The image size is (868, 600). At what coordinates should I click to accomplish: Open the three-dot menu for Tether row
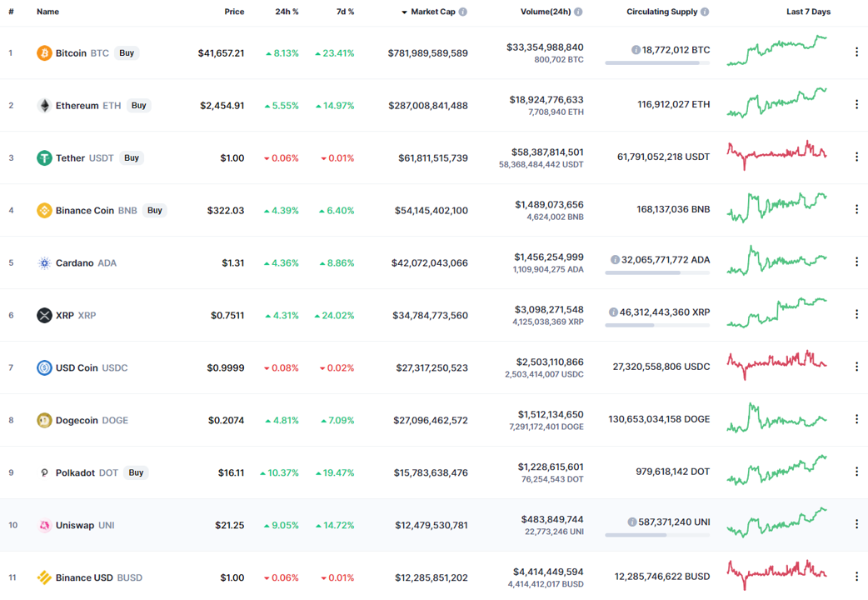point(856,157)
